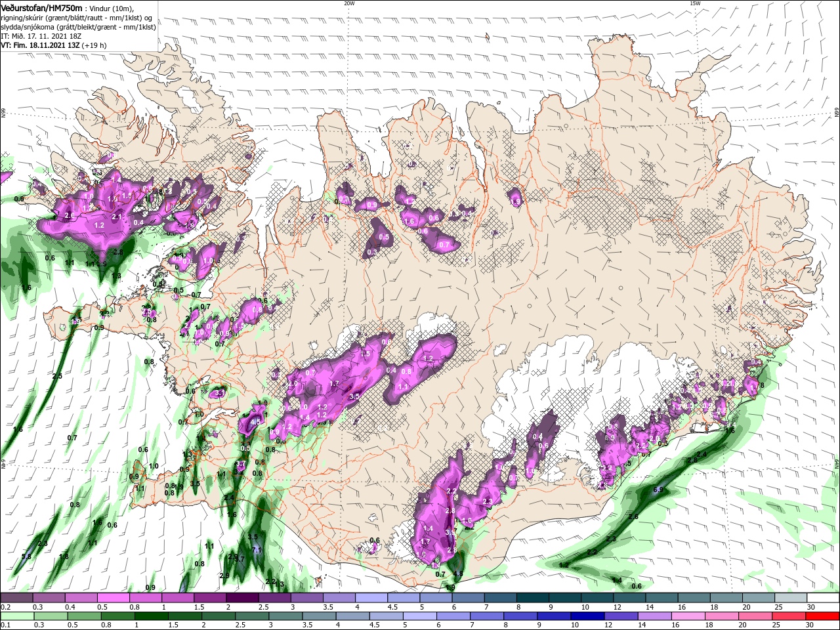Click the medium green swatch above 0.5 in the lower legend row

[x=84, y=616]
